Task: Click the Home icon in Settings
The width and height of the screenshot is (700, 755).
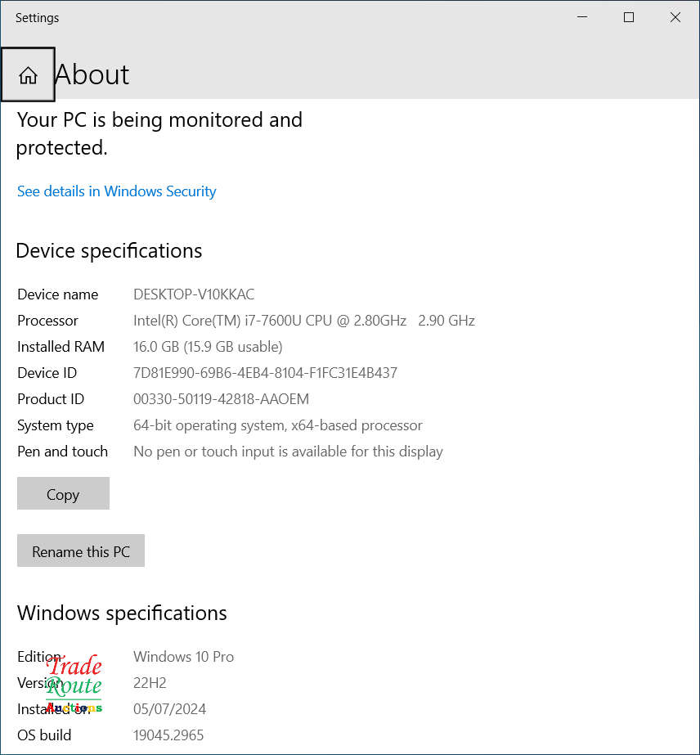Action: [28, 75]
